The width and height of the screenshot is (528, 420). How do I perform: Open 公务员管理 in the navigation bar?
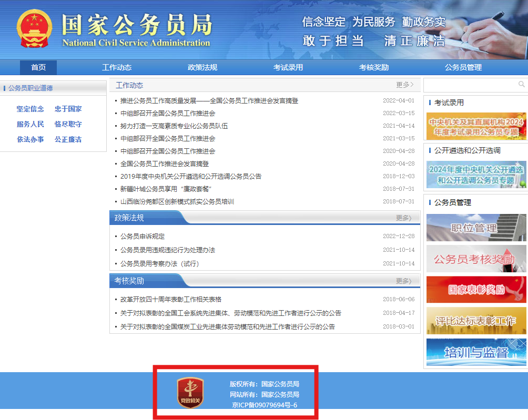click(x=463, y=67)
